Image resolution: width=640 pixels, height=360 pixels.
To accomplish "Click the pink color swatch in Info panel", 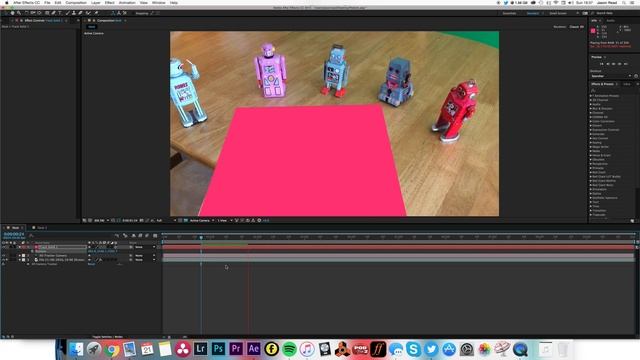I will click(x=593, y=31).
